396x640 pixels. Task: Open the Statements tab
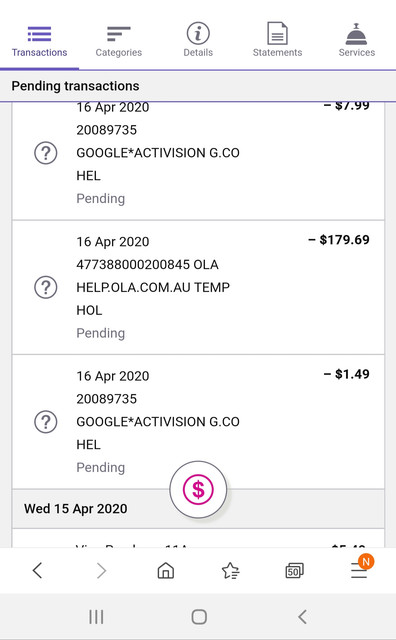pyautogui.click(x=277, y=41)
